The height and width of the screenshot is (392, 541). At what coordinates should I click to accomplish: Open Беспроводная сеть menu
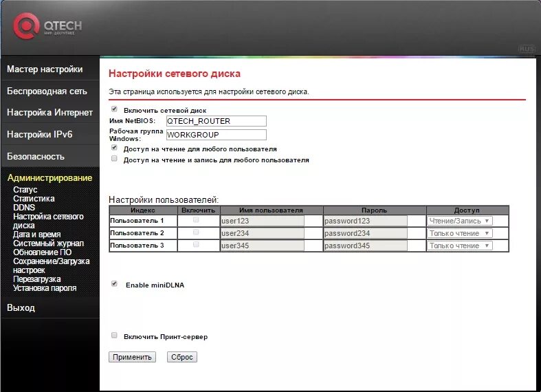click(x=47, y=91)
